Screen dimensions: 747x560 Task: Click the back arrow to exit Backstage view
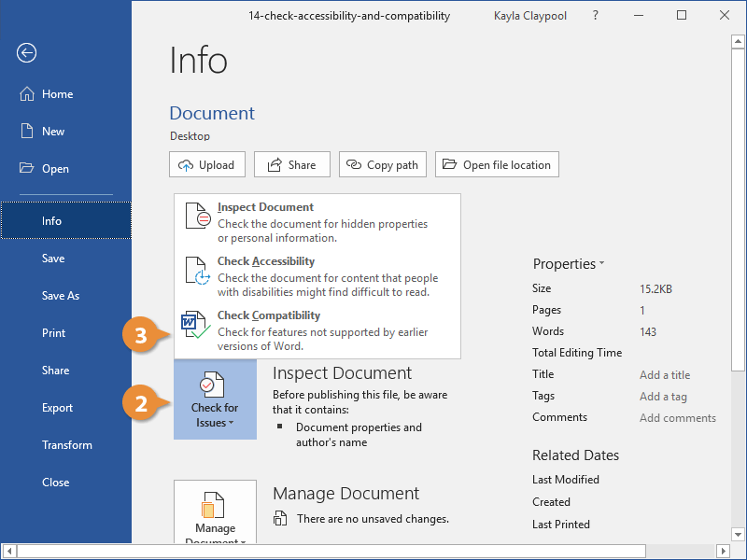pyautogui.click(x=25, y=53)
